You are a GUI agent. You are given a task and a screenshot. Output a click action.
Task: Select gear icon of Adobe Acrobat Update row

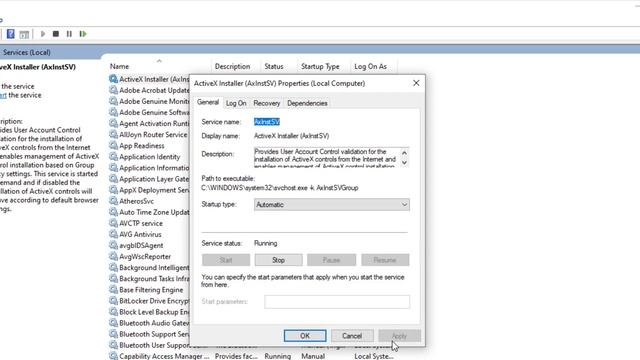point(113,90)
